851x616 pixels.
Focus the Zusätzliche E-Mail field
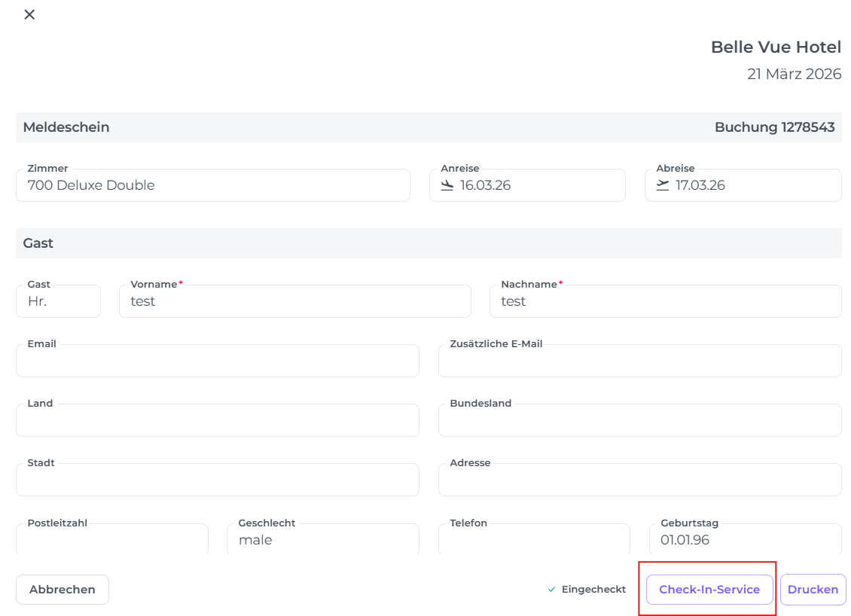639,361
